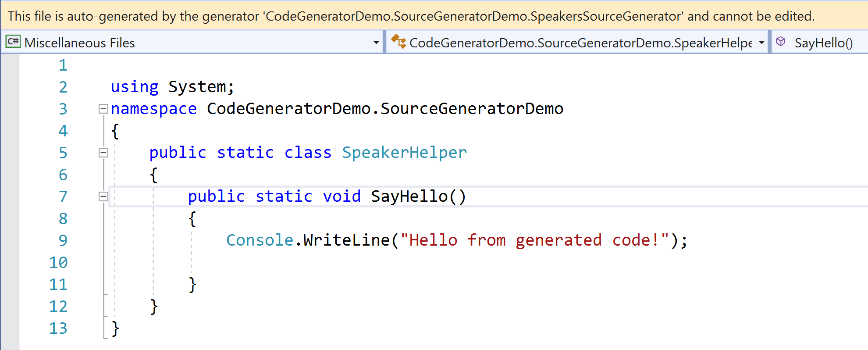
Task: Click the using System statement
Action: point(171,87)
